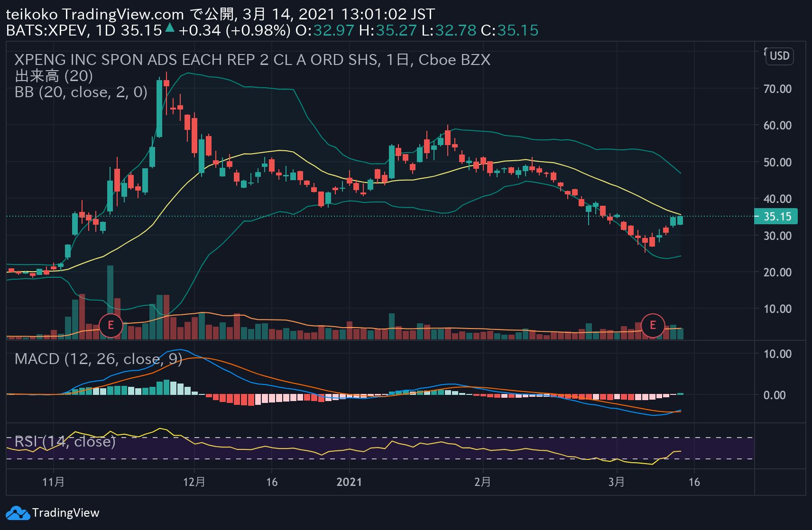
Task: Select the 出来高 (20) volume indicator label
Action: [x=54, y=76]
